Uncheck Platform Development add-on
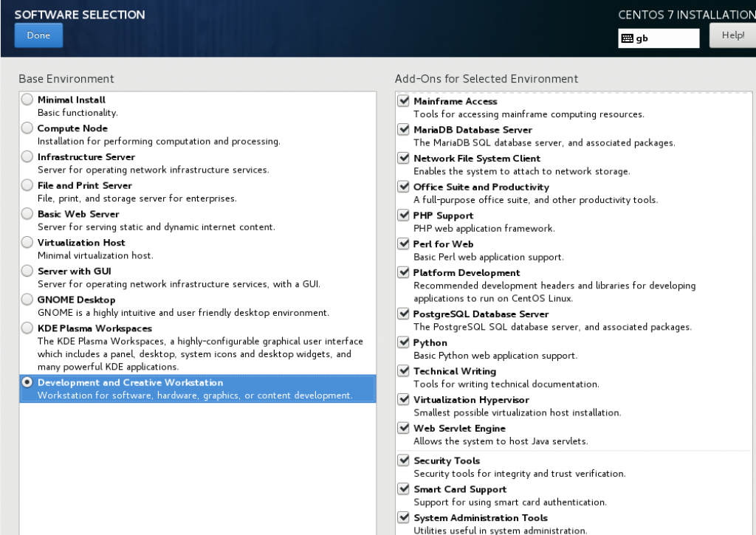756x535 pixels. click(x=404, y=272)
